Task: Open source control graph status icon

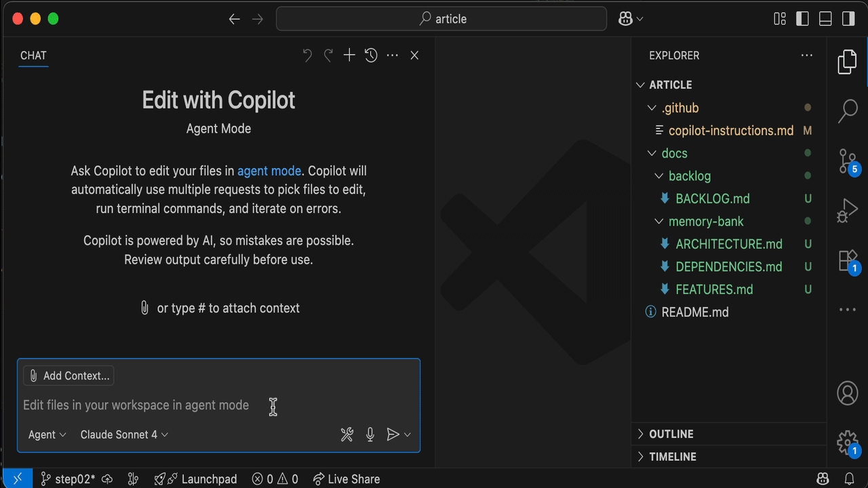Action: [134, 479]
